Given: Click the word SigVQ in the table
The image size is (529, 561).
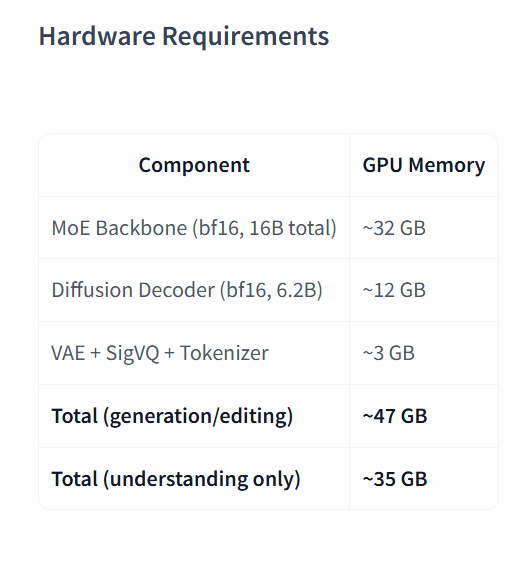Looking at the screenshot, I should [x=133, y=353].
